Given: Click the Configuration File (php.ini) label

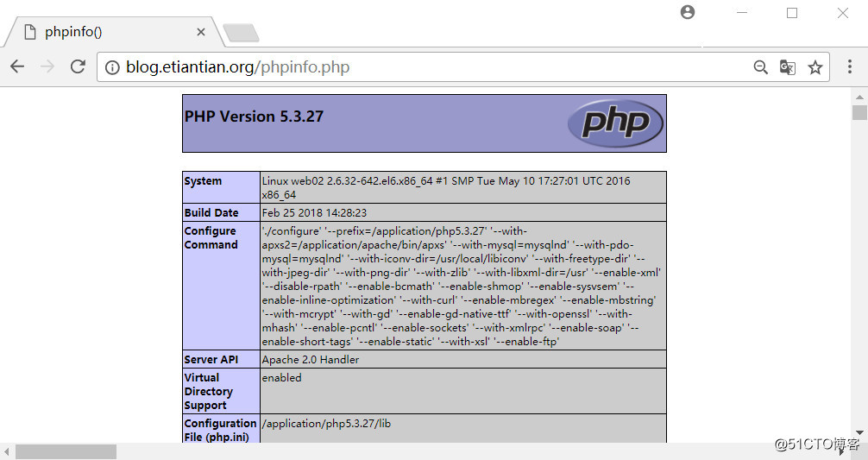Looking at the screenshot, I should point(220,430).
